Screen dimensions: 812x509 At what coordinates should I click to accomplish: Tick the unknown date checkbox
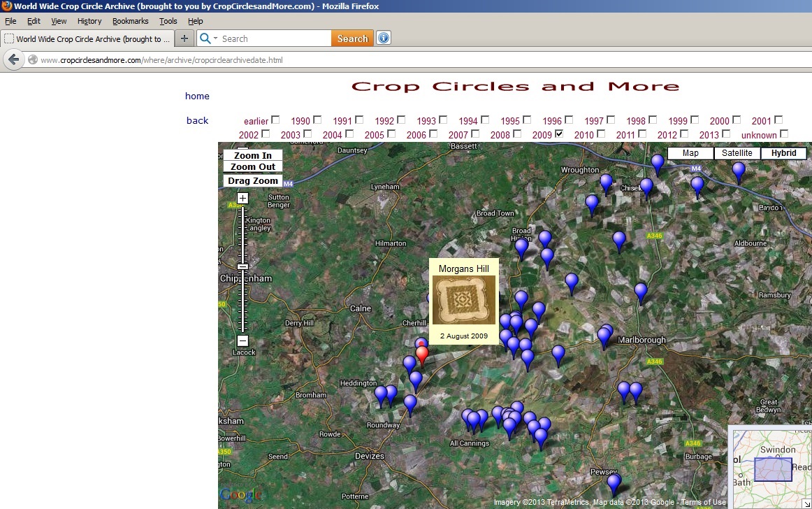pyautogui.click(x=784, y=134)
